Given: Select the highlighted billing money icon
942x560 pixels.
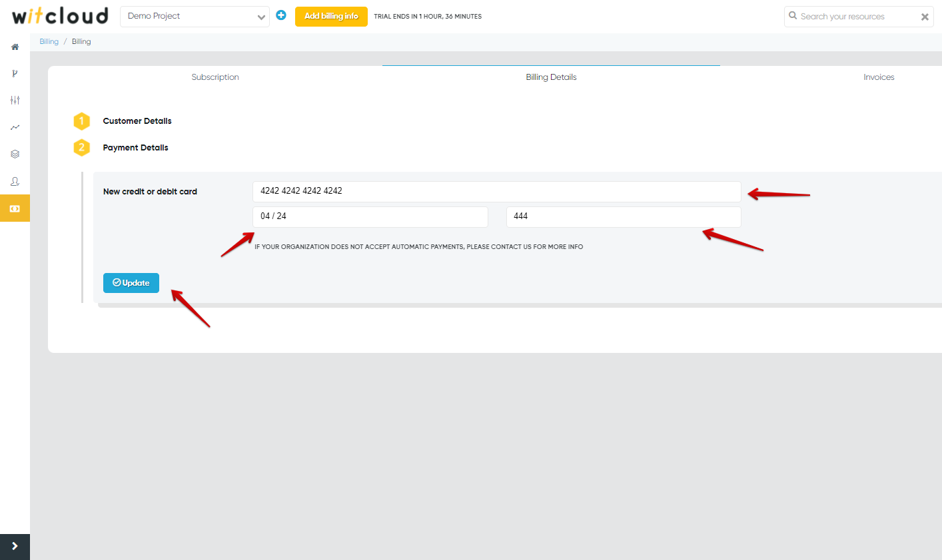Looking at the screenshot, I should pos(15,208).
